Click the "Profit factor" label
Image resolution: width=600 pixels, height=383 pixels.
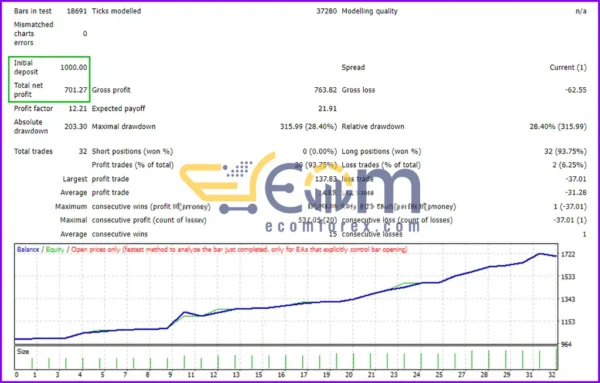(33, 108)
